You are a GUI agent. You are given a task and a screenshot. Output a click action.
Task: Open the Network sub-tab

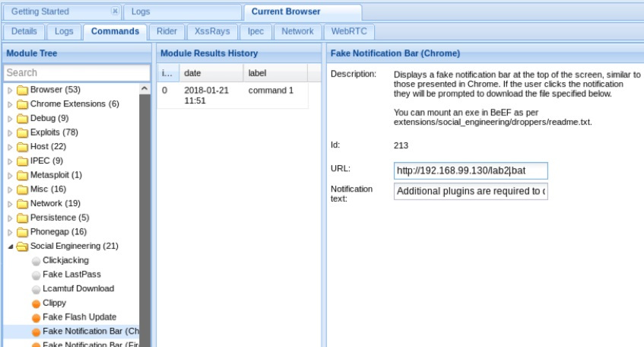click(x=297, y=31)
